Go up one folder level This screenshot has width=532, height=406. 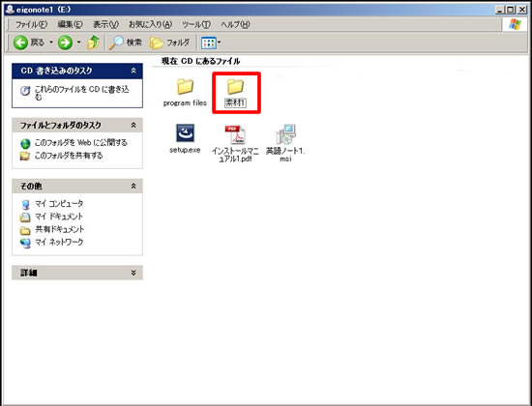[93, 43]
